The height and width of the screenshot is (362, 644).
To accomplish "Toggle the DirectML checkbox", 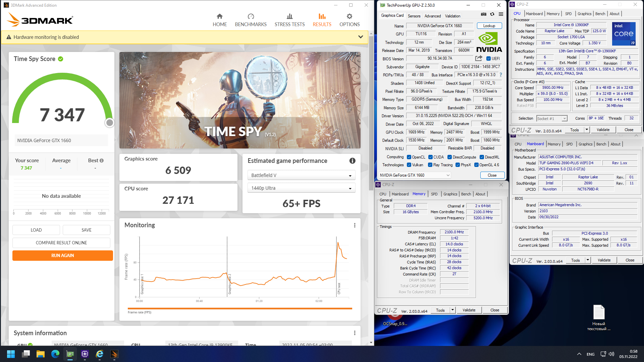I will tap(482, 157).
